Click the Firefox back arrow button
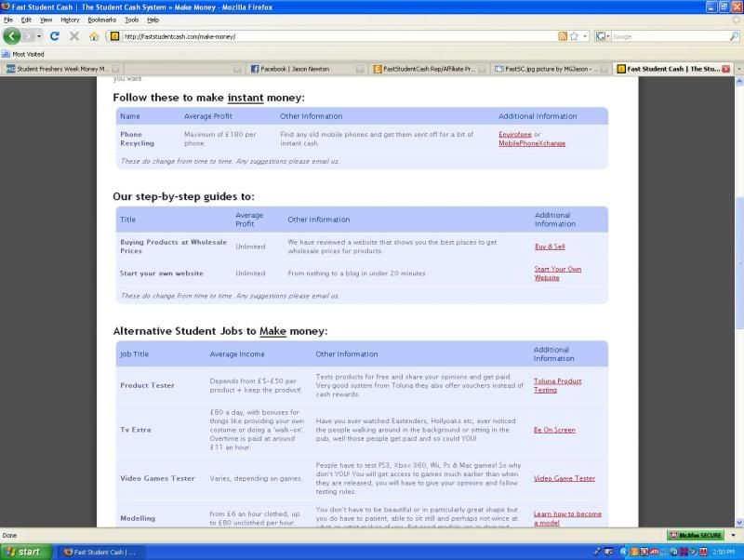The width and height of the screenshot is (744, 560). pos(12,36)
